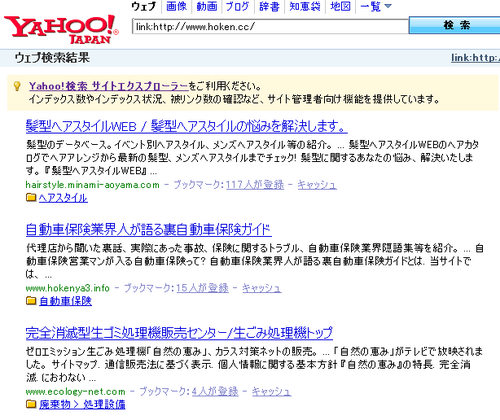Click folder icon beside 自動車保険 category

(x=31, y=301)
